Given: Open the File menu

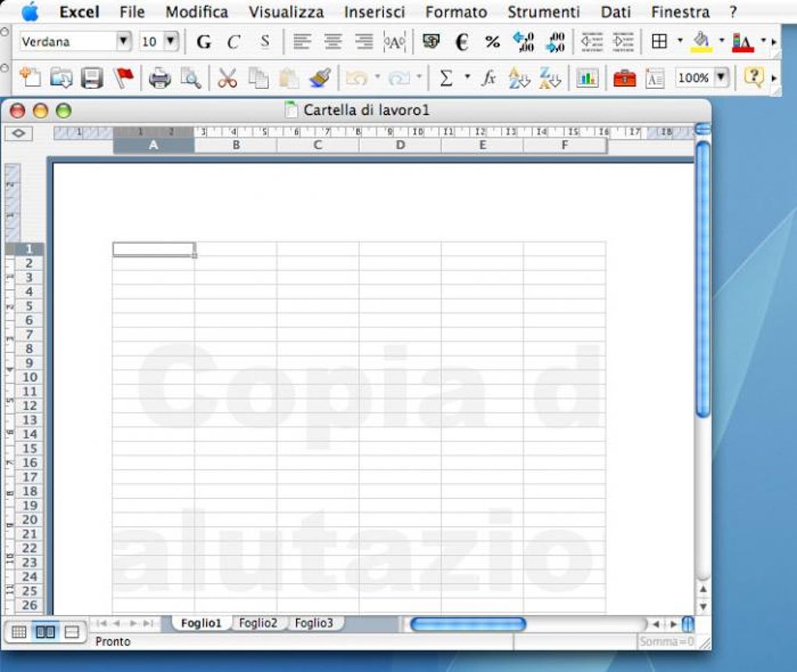Looking at the screenshot, I should pos(132,12).
